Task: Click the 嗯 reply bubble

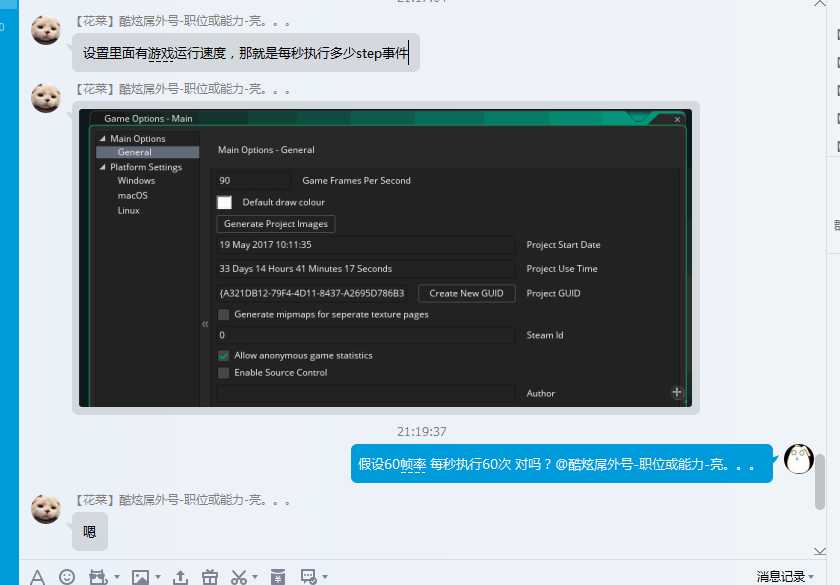Action: [x=90, y=531]
